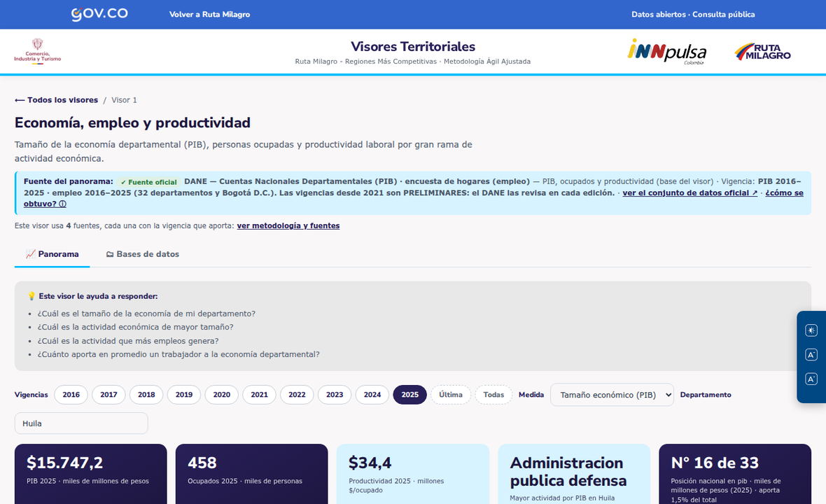
Task: Open the GOV.CO logo link
Action: click(x=99, y=14)
